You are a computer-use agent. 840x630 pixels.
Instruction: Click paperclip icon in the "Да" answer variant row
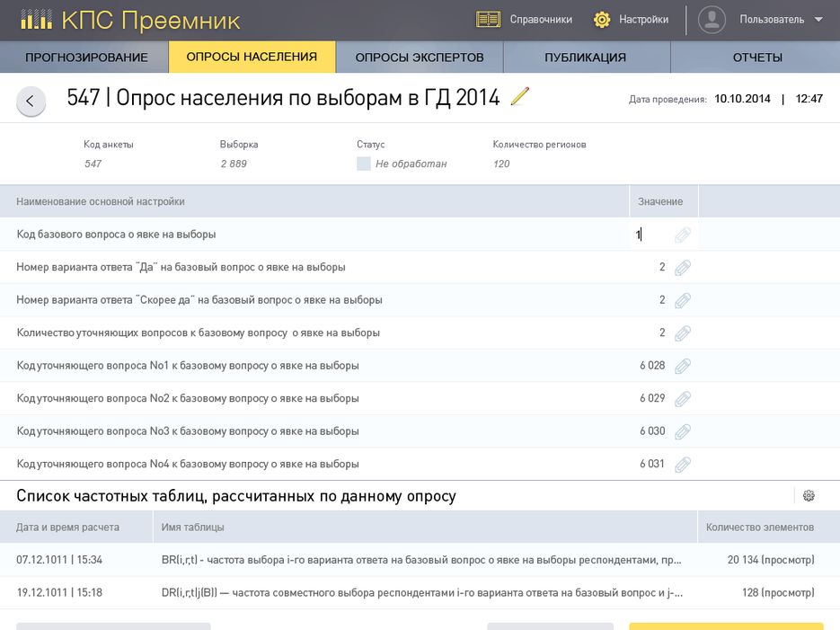pos(683,267)
